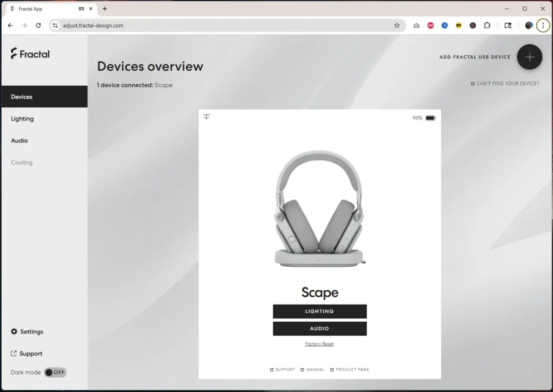Click the Fractal logo in the sidebar
553x392 pixels.
(30, 54)
